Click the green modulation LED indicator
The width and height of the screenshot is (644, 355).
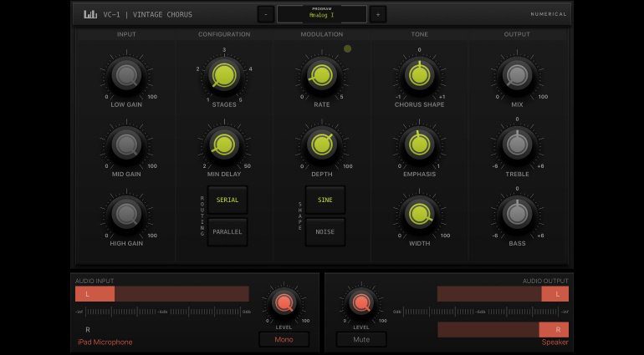pos(348,48)
